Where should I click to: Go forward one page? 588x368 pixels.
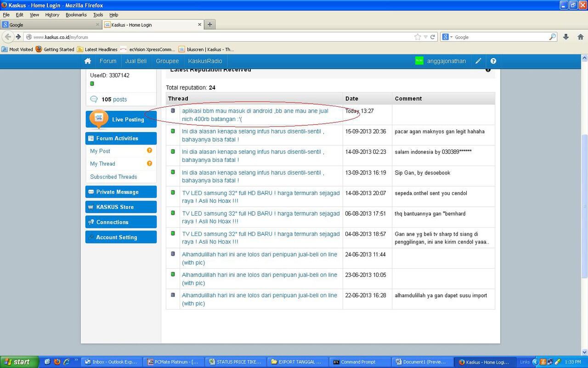(18, 37)
